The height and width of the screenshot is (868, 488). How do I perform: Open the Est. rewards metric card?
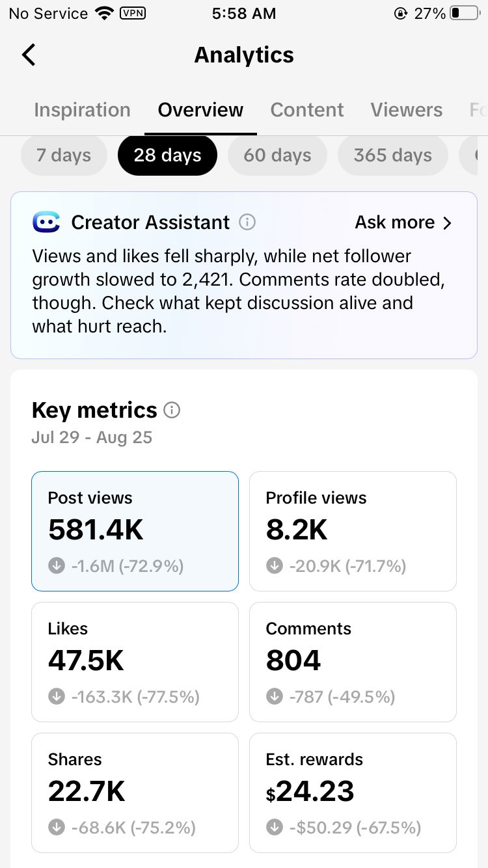click(353, 793)
